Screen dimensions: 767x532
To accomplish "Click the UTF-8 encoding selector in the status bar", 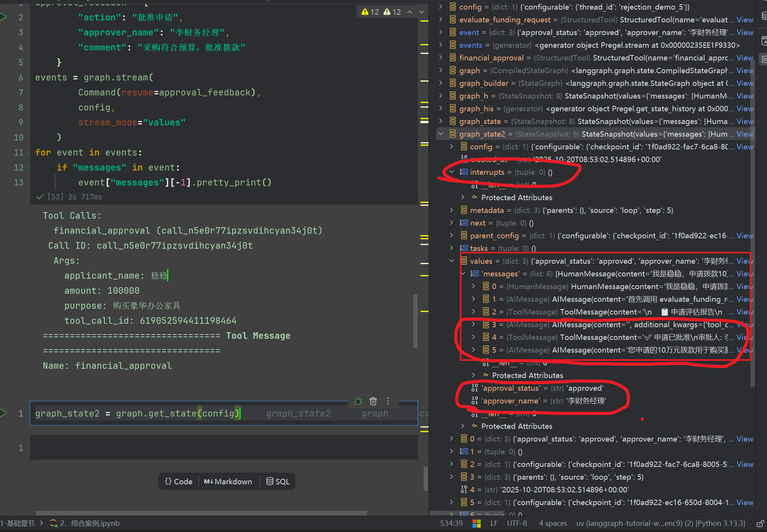I will point(517,524).
